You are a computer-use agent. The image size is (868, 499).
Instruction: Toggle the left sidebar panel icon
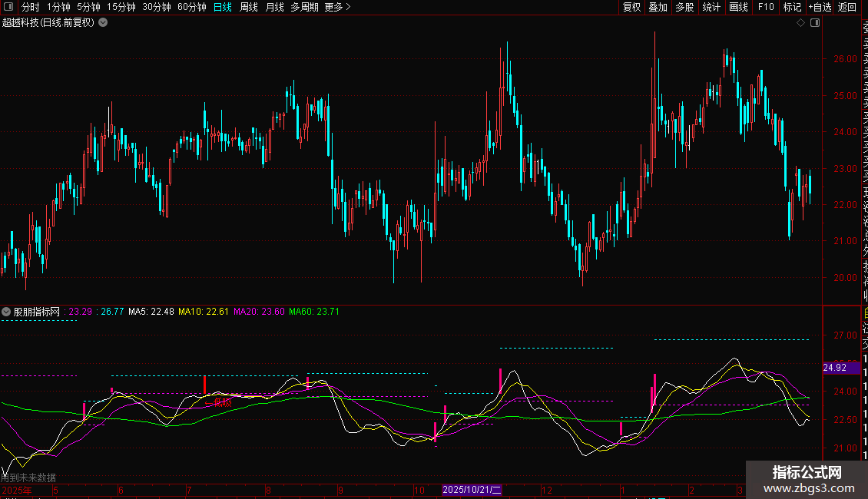(8, 7)
